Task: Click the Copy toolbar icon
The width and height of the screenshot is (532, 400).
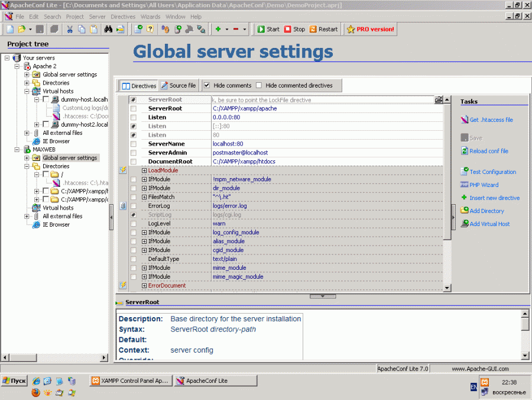Action: coord(82,29)
